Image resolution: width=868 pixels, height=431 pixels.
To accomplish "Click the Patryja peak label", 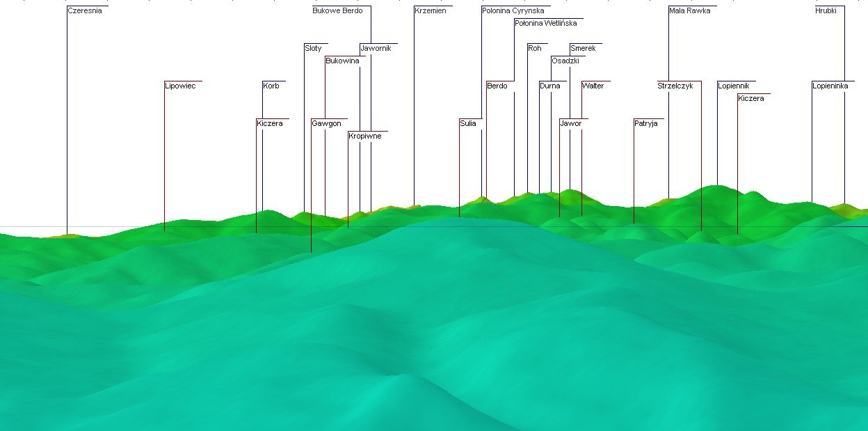I will [646, 124].
